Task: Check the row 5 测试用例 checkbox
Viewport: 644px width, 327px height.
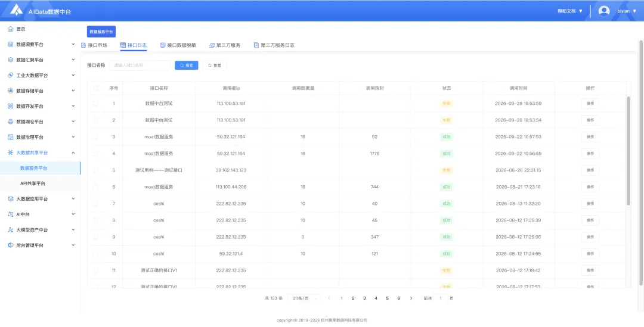Action: tap(95, 170)
